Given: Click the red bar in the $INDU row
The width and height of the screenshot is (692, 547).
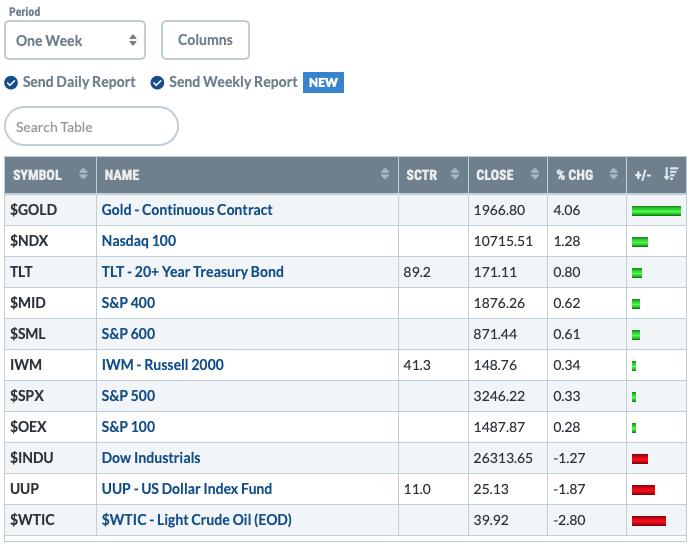Looking at the screenshot, I should click(x=639, y=459).
